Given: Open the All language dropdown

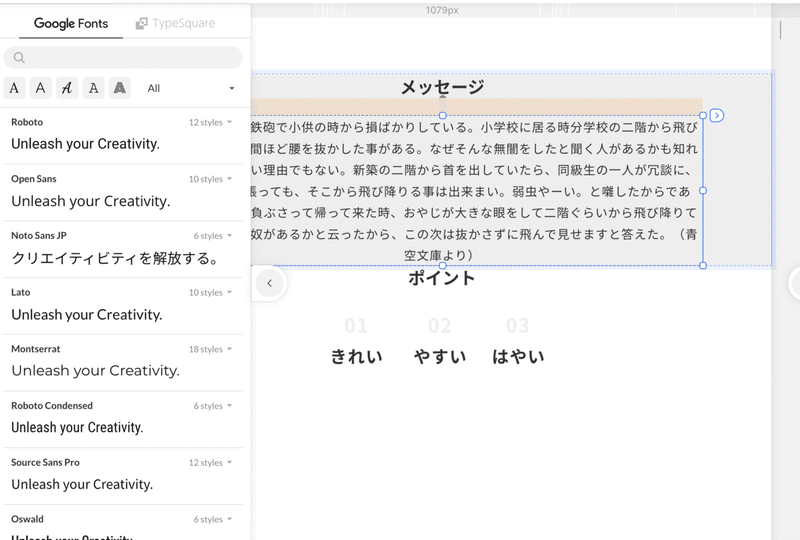Looking at the screenshot, I should tap(191, 88).
